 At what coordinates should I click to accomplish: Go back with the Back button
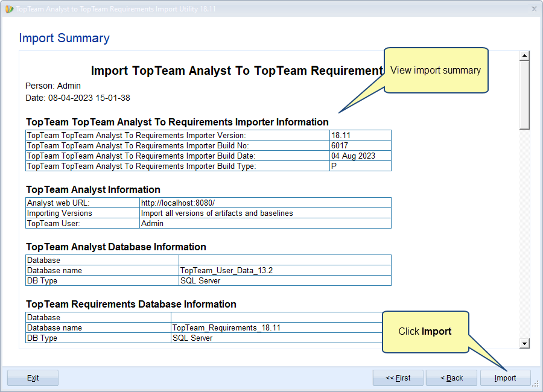(451, 378)
